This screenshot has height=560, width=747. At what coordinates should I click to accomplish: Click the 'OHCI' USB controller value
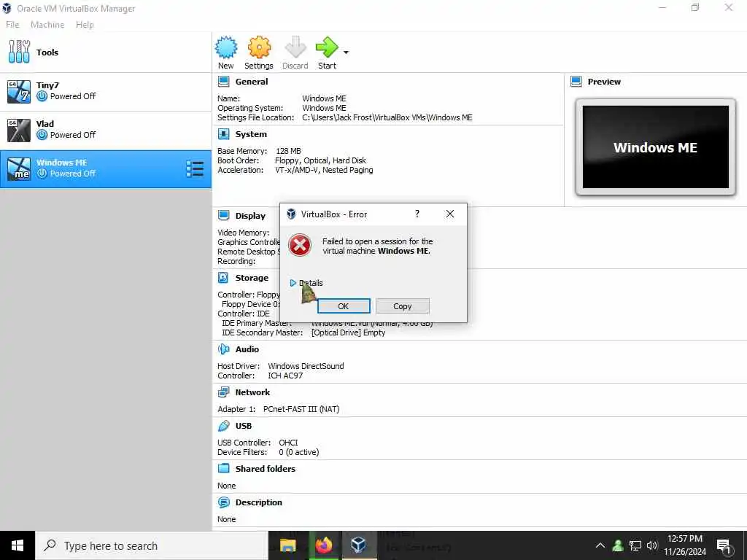288,443
